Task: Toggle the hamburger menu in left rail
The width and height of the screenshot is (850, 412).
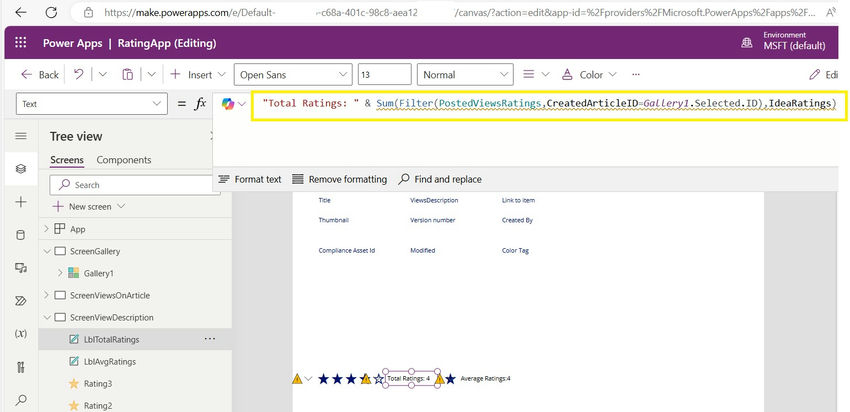Action: click(x=21, y=136)
